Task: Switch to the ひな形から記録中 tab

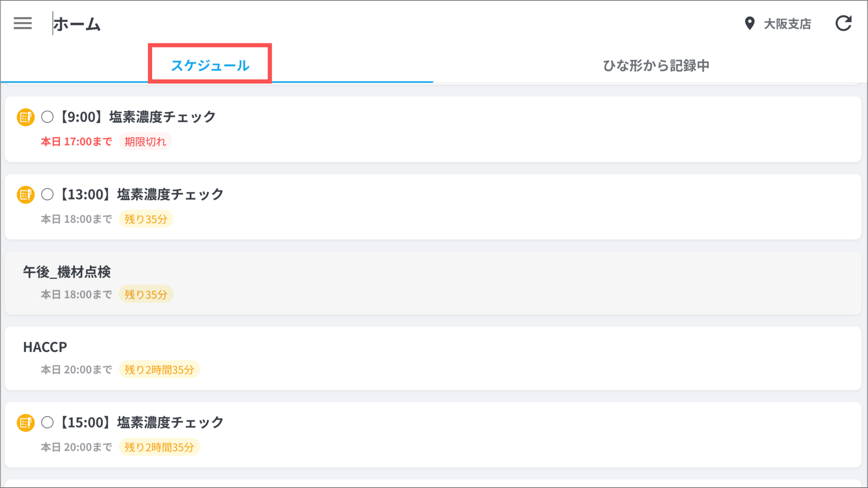Action: [656, 65]
